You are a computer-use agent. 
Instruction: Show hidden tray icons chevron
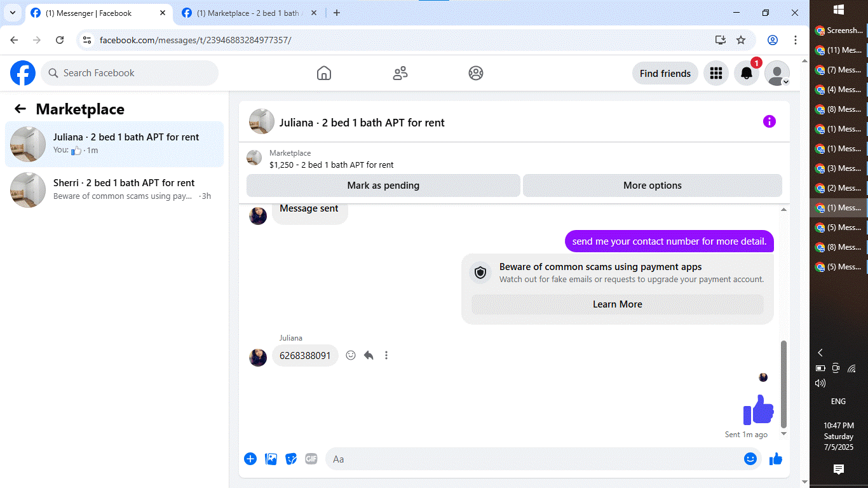(820, 353)
